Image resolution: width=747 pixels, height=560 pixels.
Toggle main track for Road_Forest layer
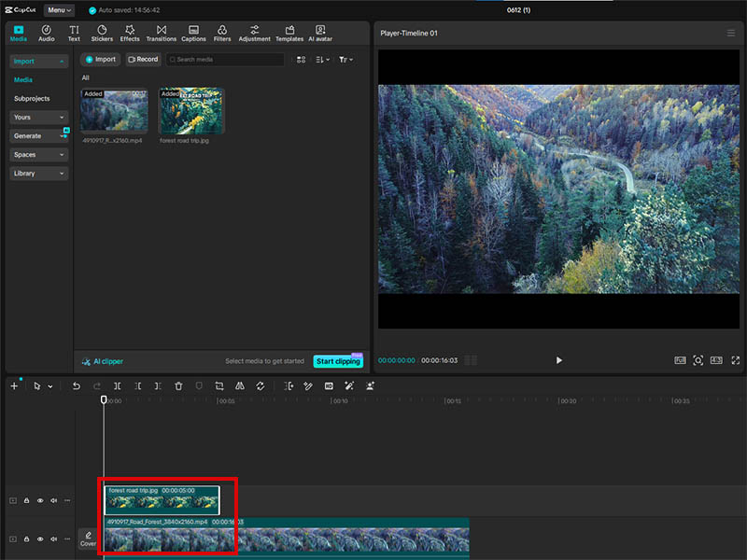coord(13,539)
